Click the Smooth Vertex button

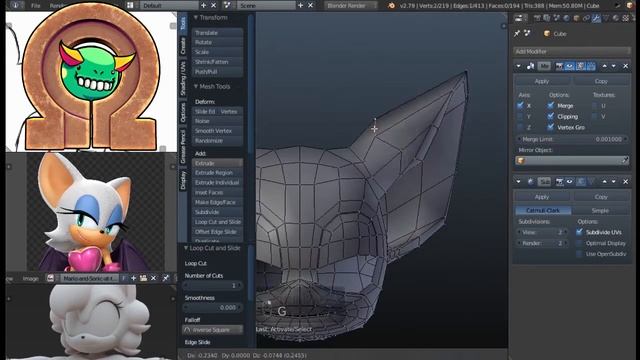[217, 131]
